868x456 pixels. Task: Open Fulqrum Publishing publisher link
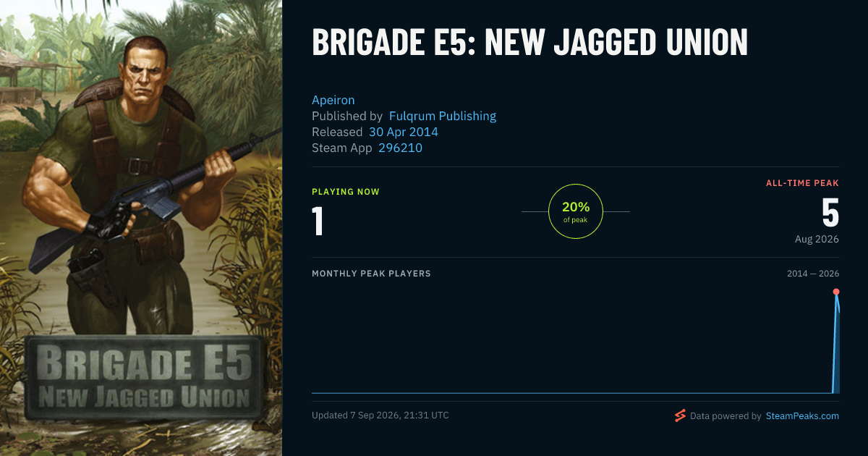click(443, 116)
